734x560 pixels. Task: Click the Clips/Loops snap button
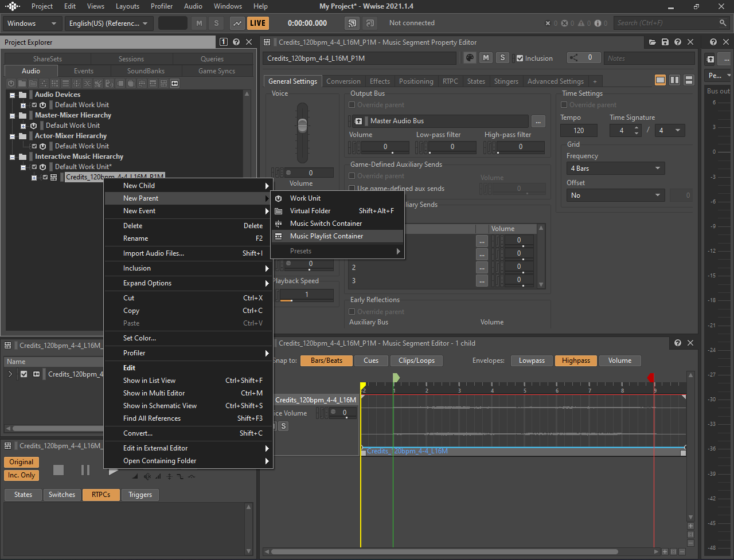(x=417, y=361)
